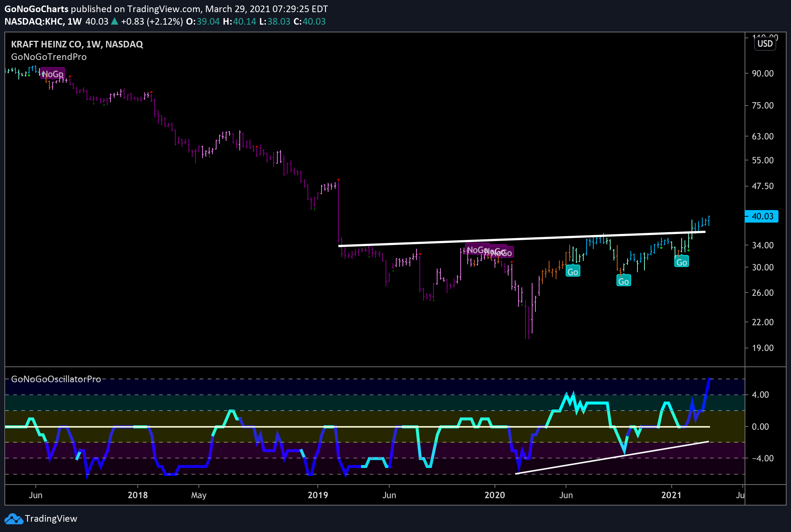Click the Go badge near June 2020
The image size is (791, 532).
pos(573,272)
